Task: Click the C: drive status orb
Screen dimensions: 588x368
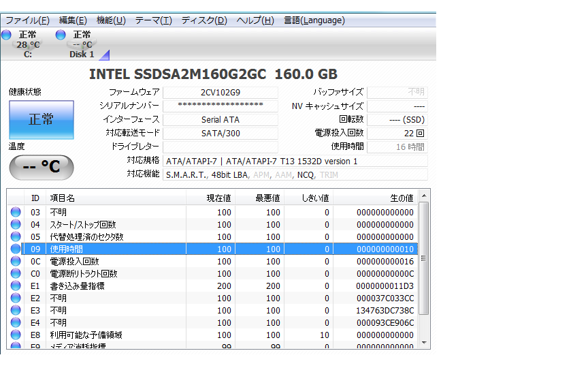Action: pos(6,35)
